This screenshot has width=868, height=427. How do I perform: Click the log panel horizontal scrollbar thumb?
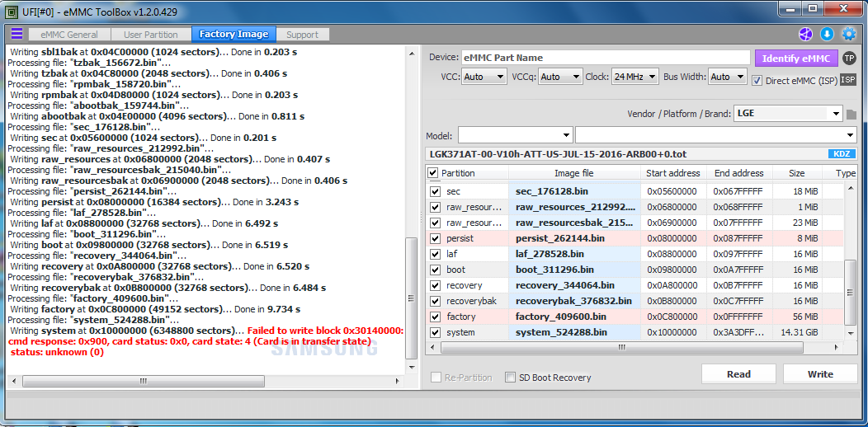[x=144, y=381]
